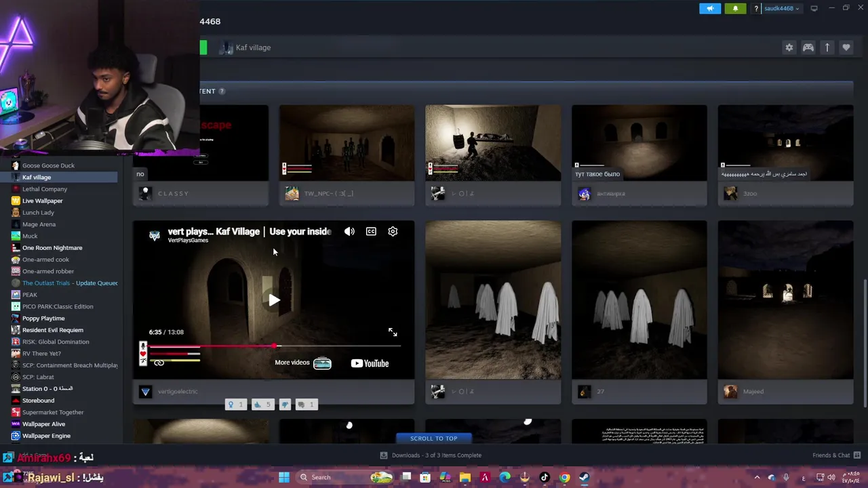Open Friends & Chat
Viewport: 868px width, 488px height.
pyautogui.click(x=836, y=455)
